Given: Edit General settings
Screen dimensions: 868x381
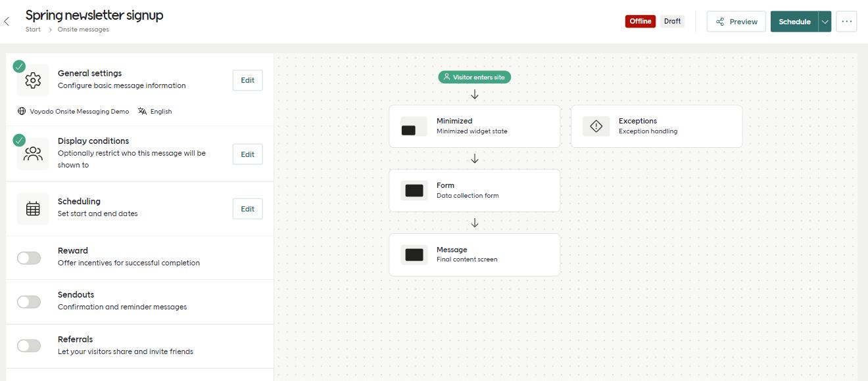Looking at the screenshot, I should [x=247, y=80].
